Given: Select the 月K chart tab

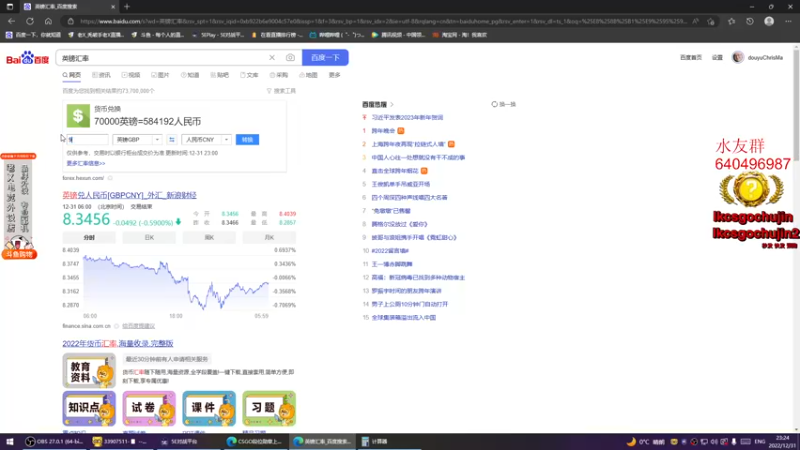Looking at the screenshot, I should (269, 237).
